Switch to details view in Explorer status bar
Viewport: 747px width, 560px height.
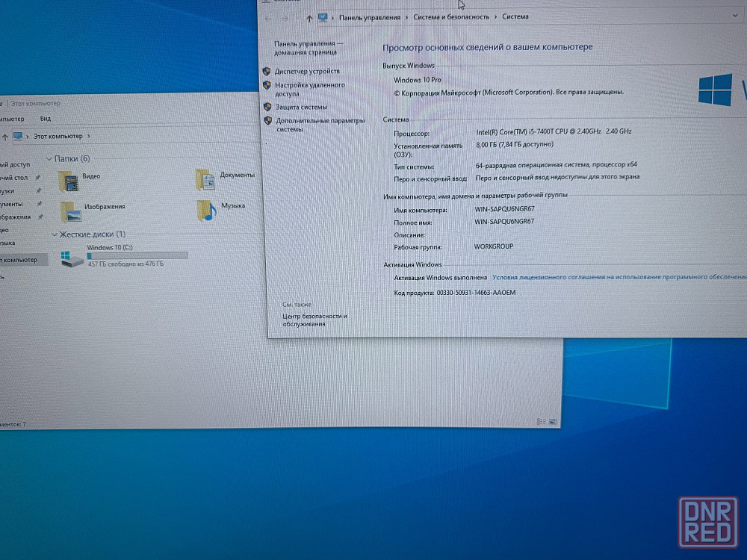[x=541, y=421]
